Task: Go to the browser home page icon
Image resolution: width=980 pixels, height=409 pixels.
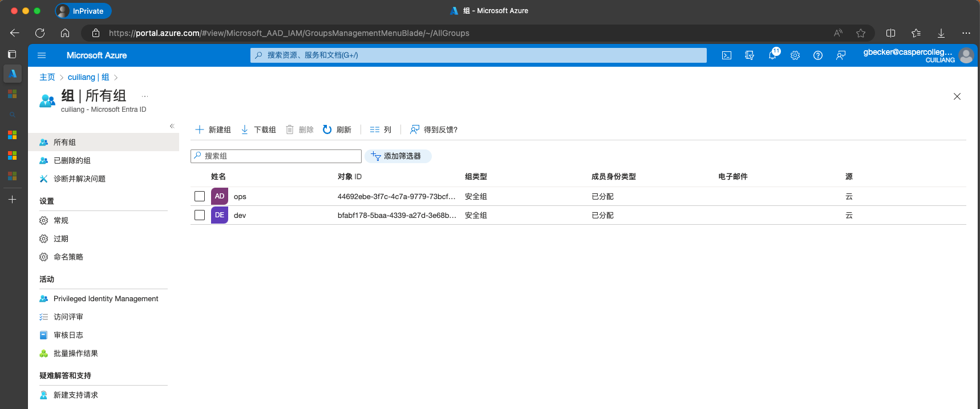Action: tap(65, 33)
